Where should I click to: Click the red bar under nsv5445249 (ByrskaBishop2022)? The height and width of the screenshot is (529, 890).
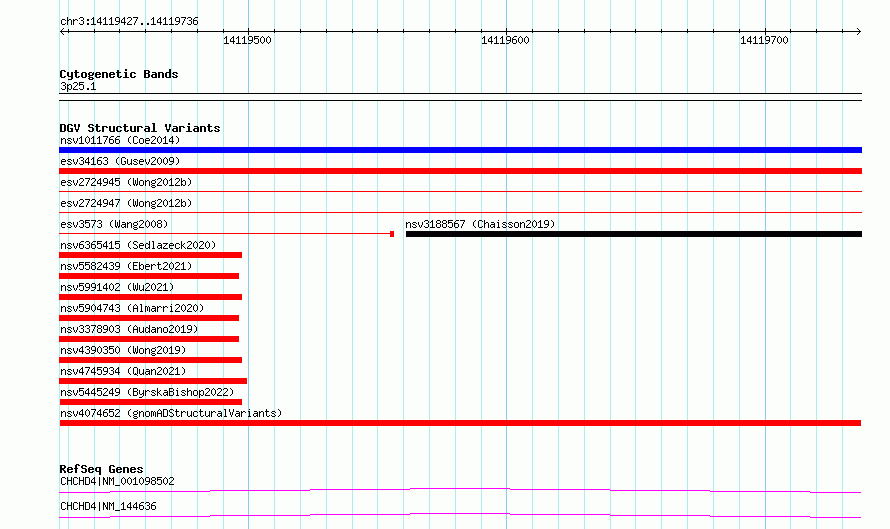[x=150, y=402]
